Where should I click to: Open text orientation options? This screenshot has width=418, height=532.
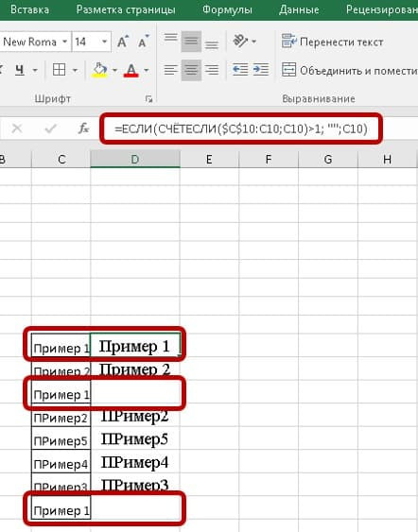(x=240, y=41)
